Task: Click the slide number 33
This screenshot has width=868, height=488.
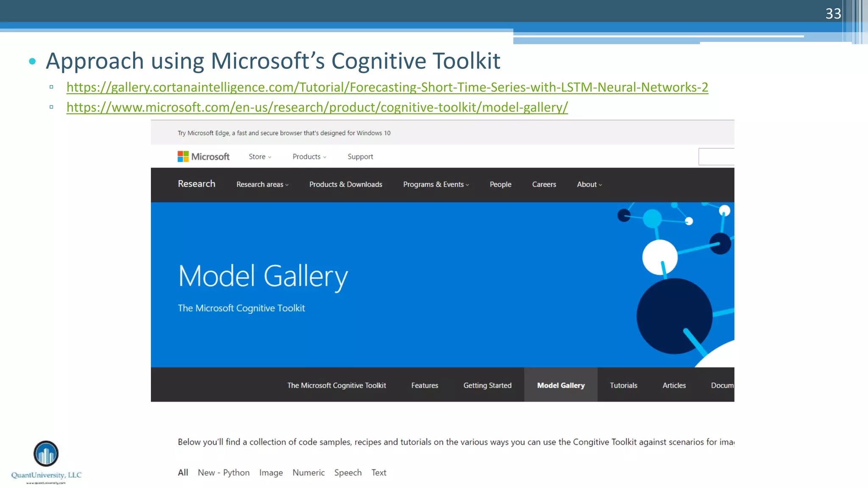Action: 833,14
